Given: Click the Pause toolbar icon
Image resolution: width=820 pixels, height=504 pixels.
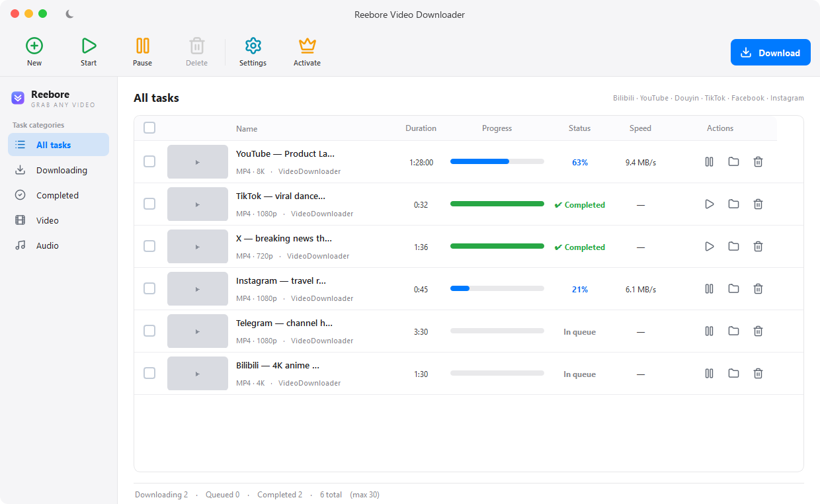Looking at the screenshot, I should [x=143, y=46].
